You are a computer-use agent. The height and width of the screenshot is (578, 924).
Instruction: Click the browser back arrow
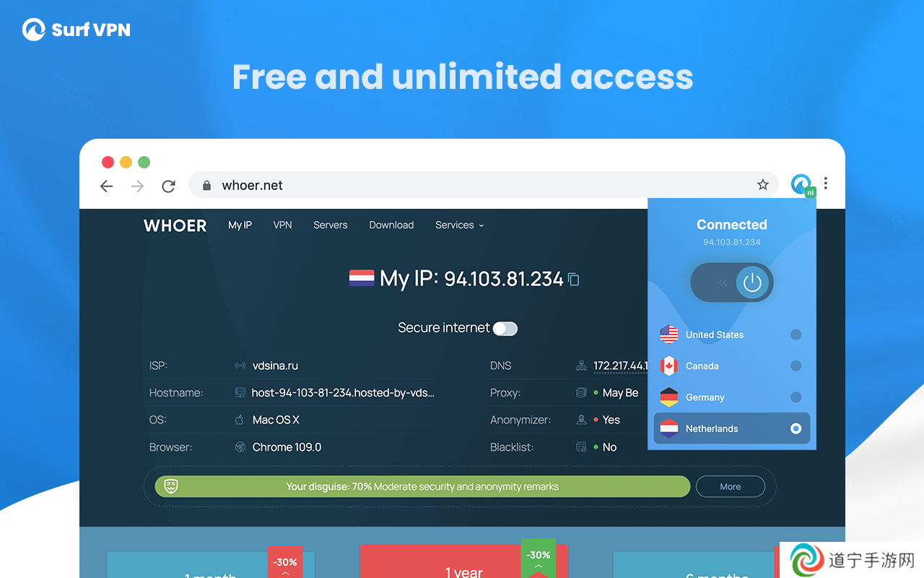[x=107, y=186]
